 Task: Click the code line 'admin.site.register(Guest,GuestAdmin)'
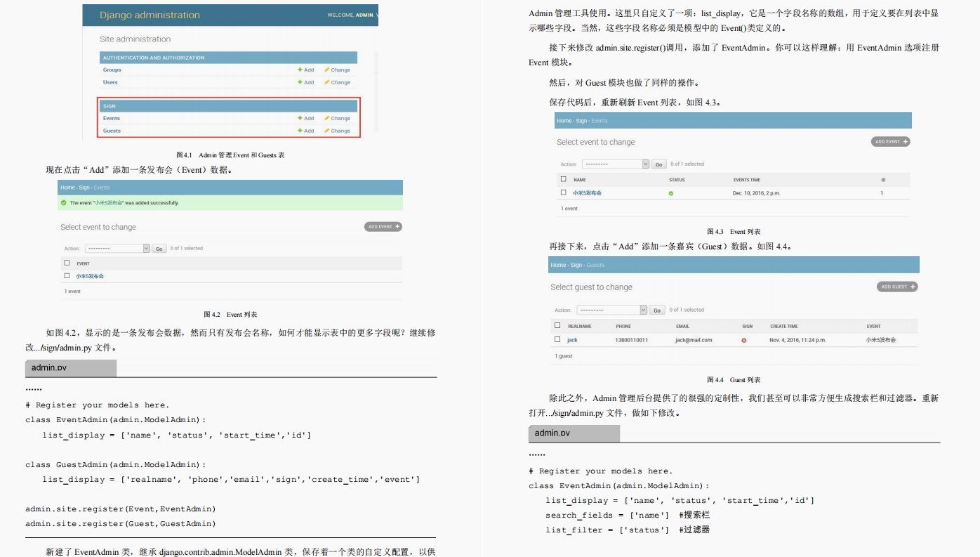(x=121, y=523)
